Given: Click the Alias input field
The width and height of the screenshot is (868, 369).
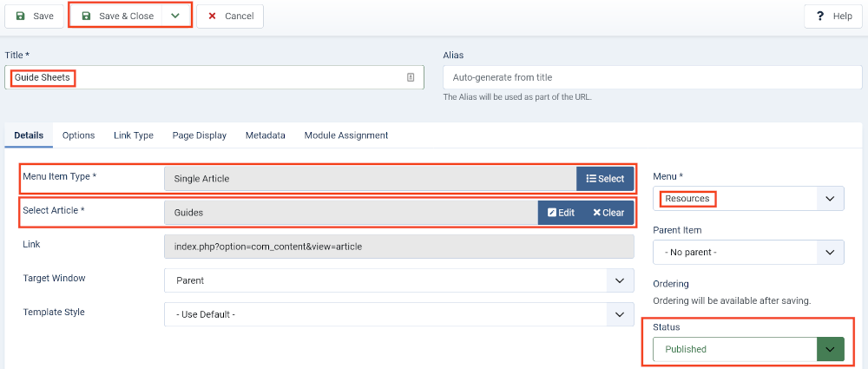Looking at the screenshot, I should click(x=653, y=77).
